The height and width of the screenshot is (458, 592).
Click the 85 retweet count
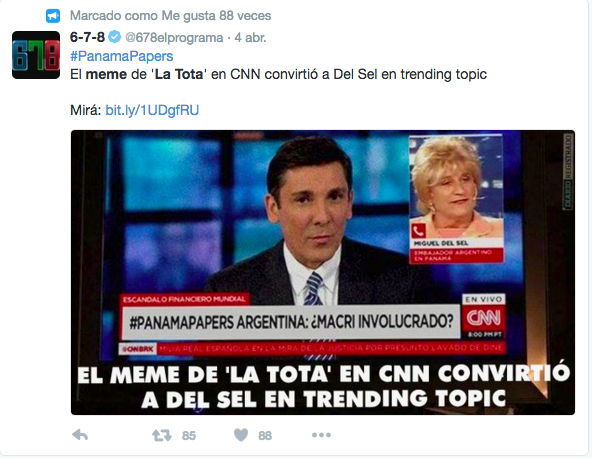coord(189,436)
